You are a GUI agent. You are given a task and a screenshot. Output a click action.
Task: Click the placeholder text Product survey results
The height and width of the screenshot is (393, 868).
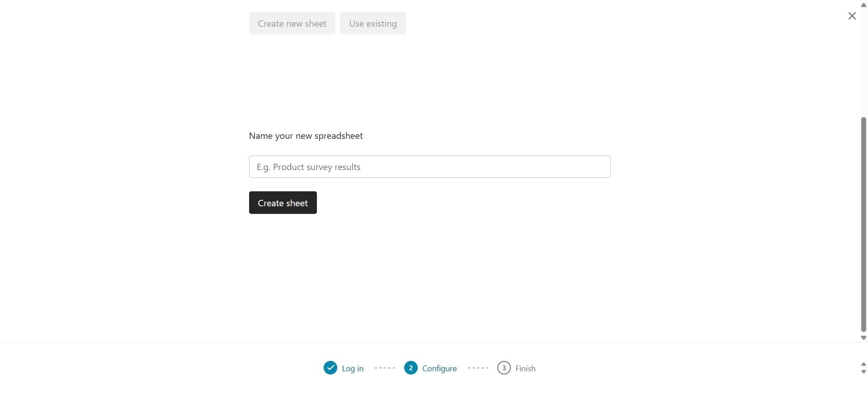pyautogui.click(x=309, y=166)
